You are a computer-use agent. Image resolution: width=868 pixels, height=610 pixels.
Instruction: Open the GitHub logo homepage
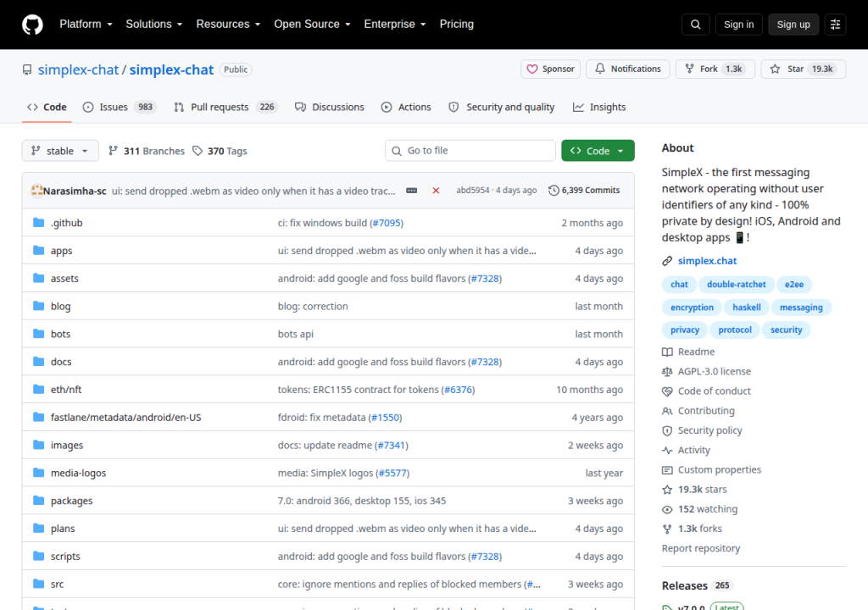[x=32, y=25]
